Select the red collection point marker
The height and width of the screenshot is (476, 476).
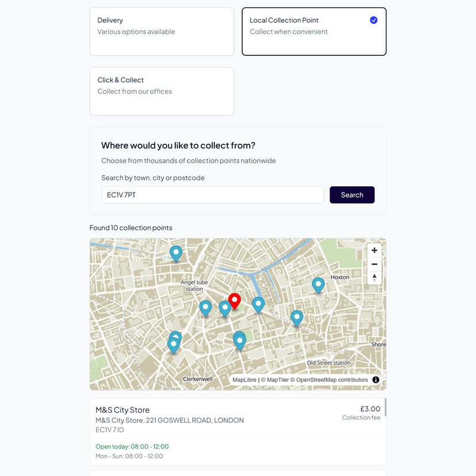[235, 301]
